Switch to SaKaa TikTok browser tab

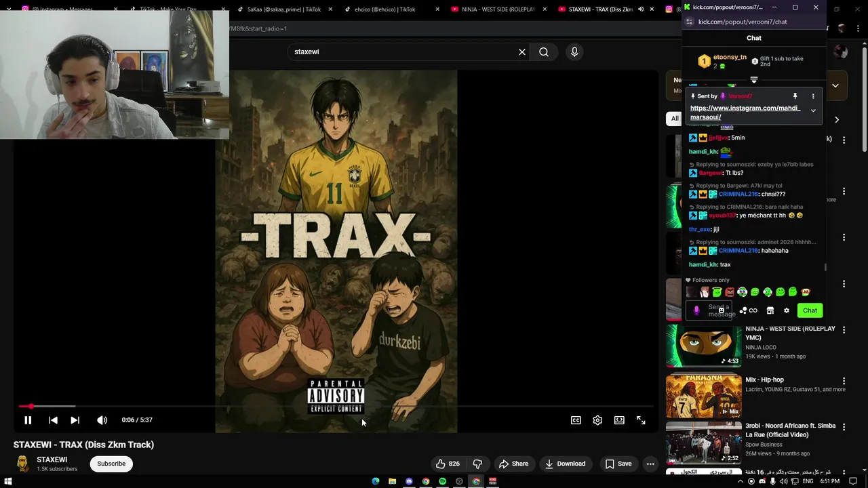click(x=283, y=9)
